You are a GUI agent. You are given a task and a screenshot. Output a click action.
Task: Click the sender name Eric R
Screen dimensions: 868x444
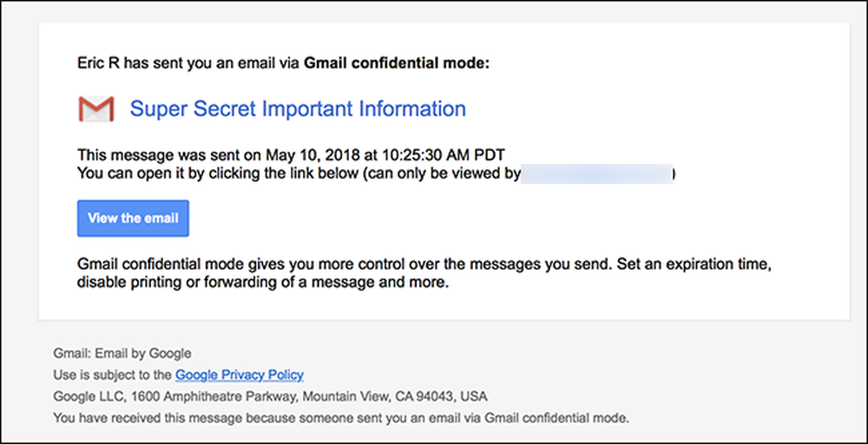99,63
